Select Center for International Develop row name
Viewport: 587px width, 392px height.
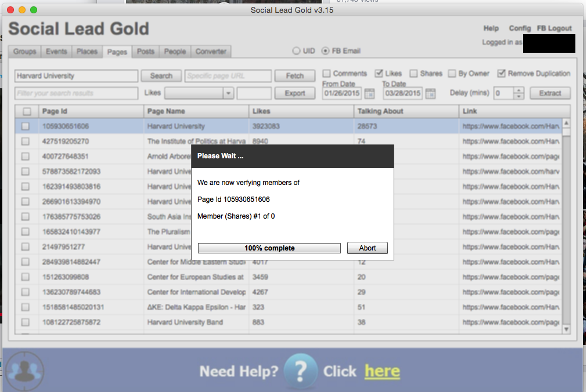pos(197,292)
